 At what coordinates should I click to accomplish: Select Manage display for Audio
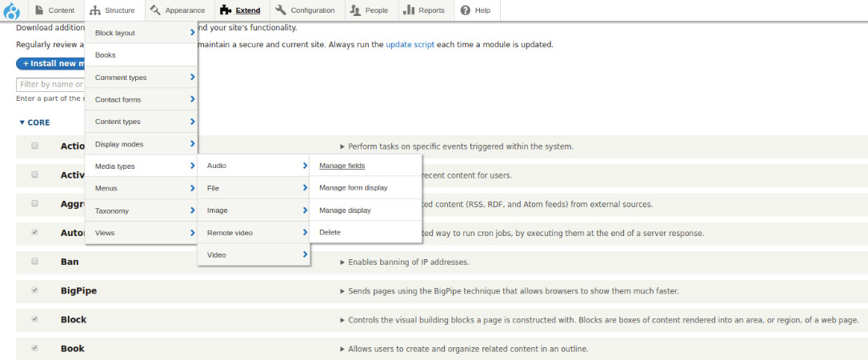(x=366, y=210)
